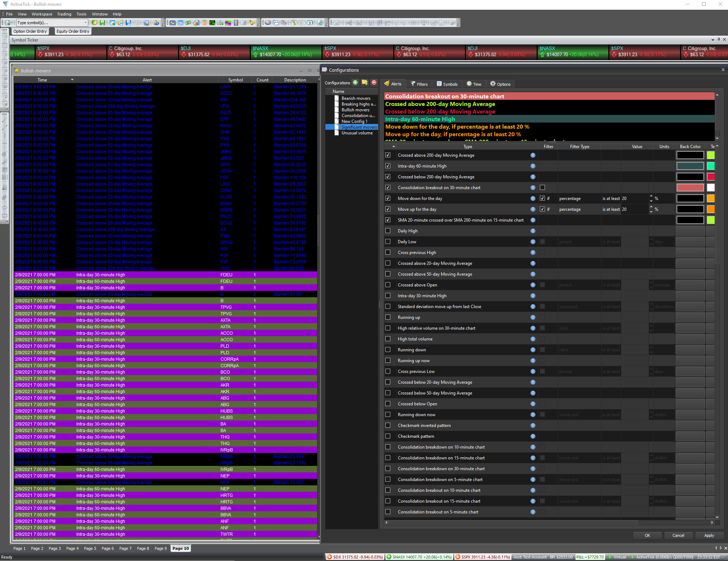Screen dimensions: 728x561
Task: Switch to Page 5 tab
Action: [90, 548]
